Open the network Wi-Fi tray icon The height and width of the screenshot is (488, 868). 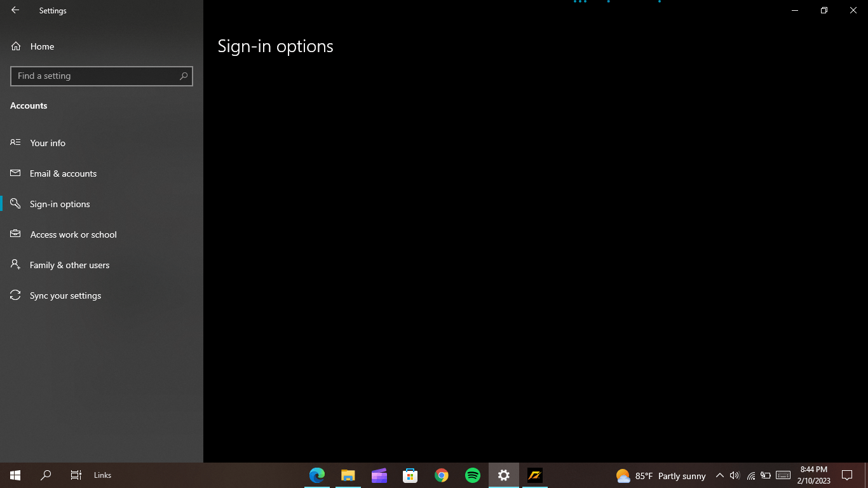click(x=751, y=475)
